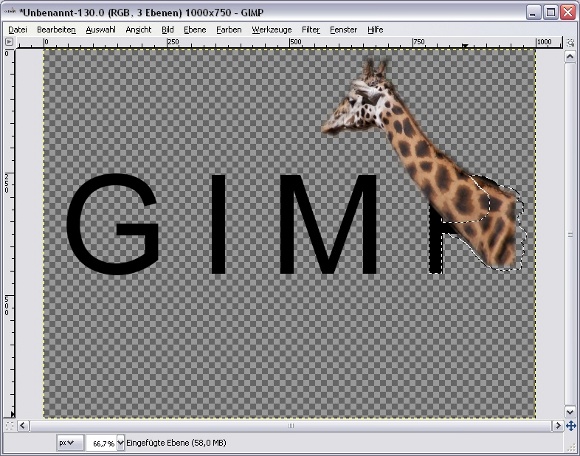580x456 pixels.
Task: Expand the zoom percentage dropdown arrow
Action: click(x=121, y=443)
